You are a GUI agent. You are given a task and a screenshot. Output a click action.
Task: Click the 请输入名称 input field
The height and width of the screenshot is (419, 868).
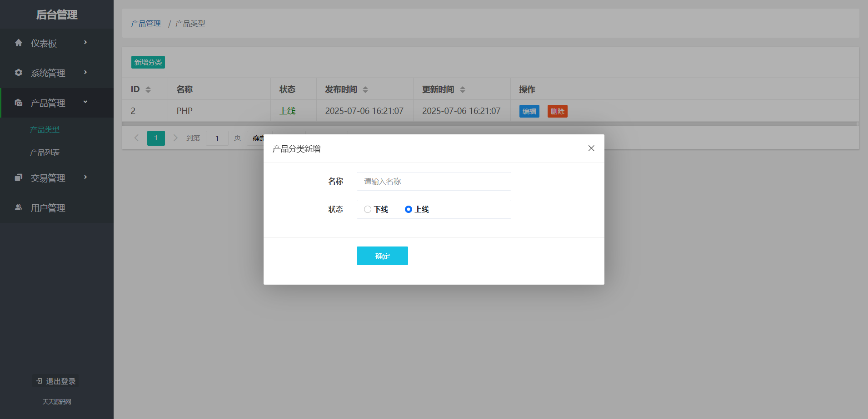pyautogui.click(x=434, y=181)
